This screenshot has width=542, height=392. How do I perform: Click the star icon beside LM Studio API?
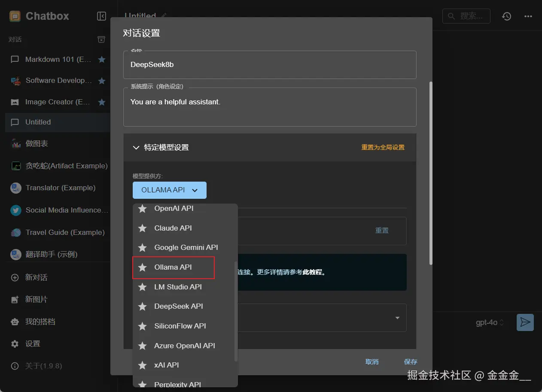143,287
